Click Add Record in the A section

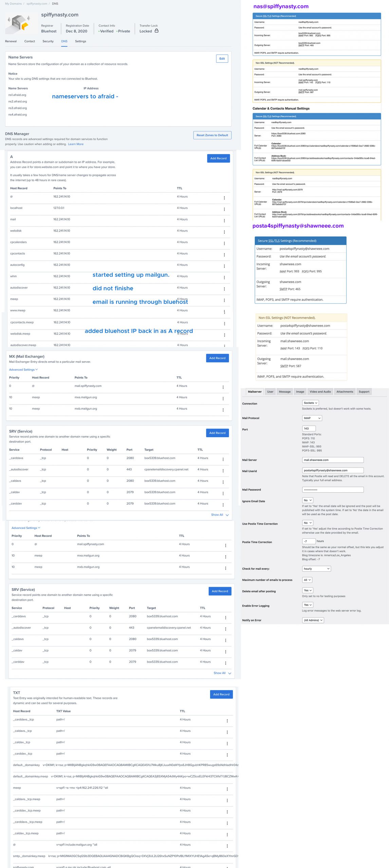pos(218,158)
